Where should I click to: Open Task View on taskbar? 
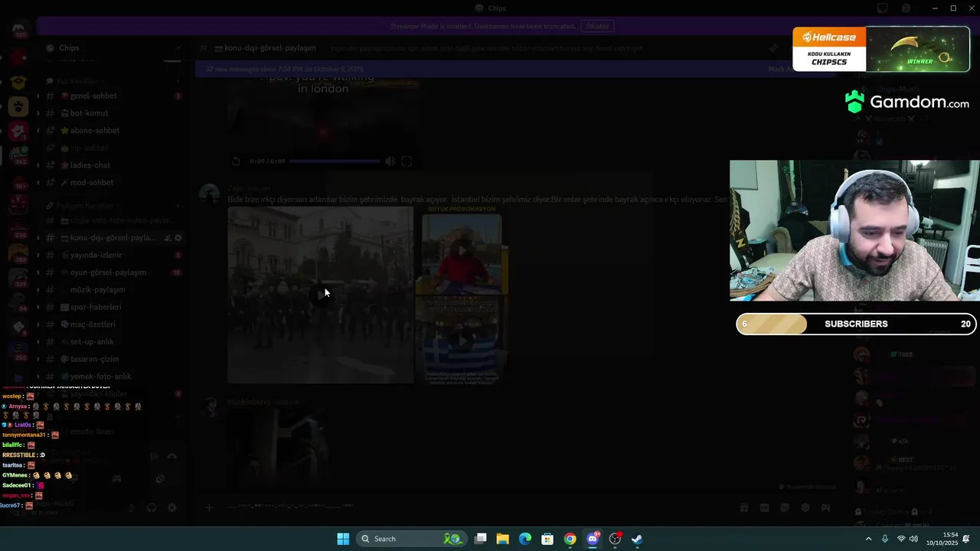pos(481,539)
